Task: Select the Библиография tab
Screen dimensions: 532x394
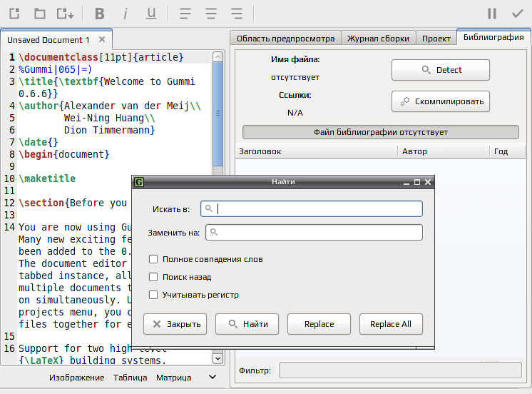Action: tap(493, 37)
